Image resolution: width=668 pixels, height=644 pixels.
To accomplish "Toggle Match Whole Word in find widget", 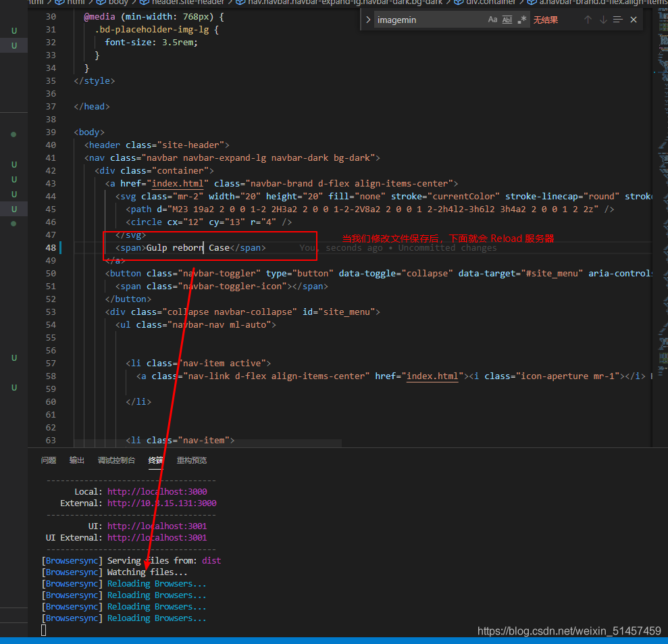I will [x=507, y=20].
